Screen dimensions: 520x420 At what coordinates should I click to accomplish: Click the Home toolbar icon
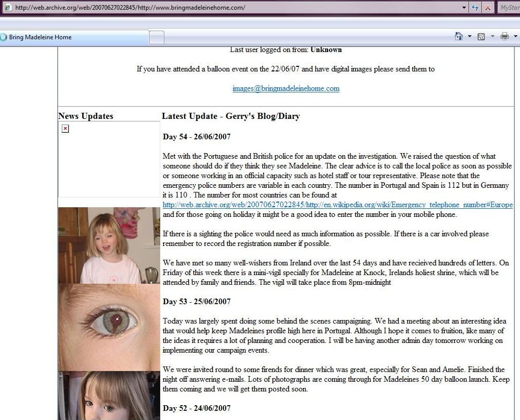tap(458, 37)
